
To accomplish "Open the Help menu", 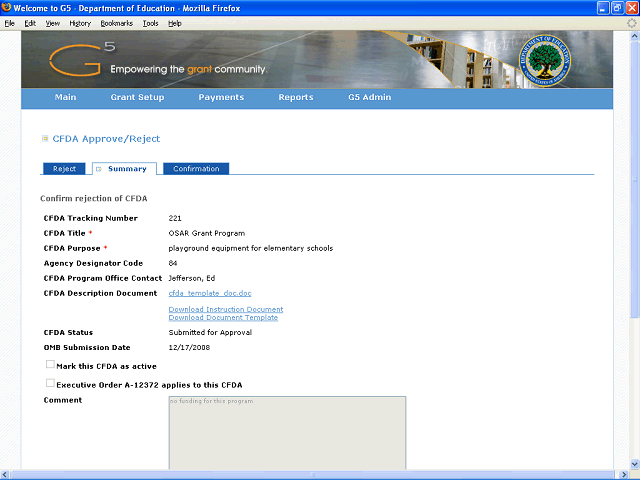I will [175, 23].
